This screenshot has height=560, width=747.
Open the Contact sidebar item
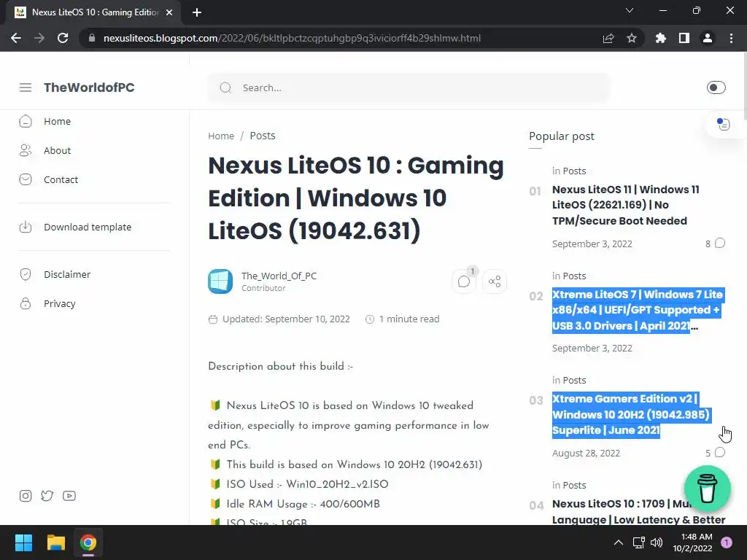click(x=61, y=179)
